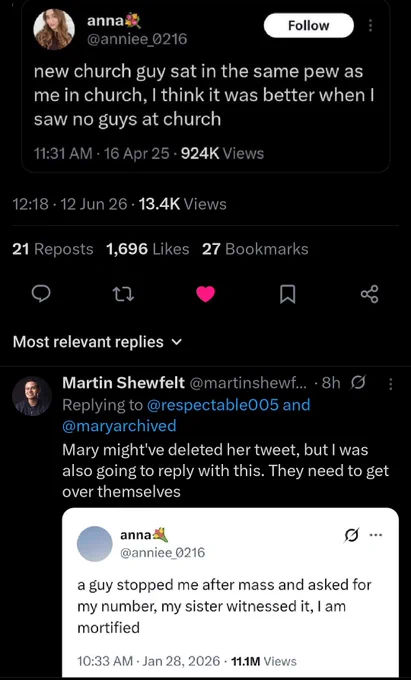Screen dimensions: 411x680
Task: Open anna's profile picture in quoted tweet
Action: (54, 29)
